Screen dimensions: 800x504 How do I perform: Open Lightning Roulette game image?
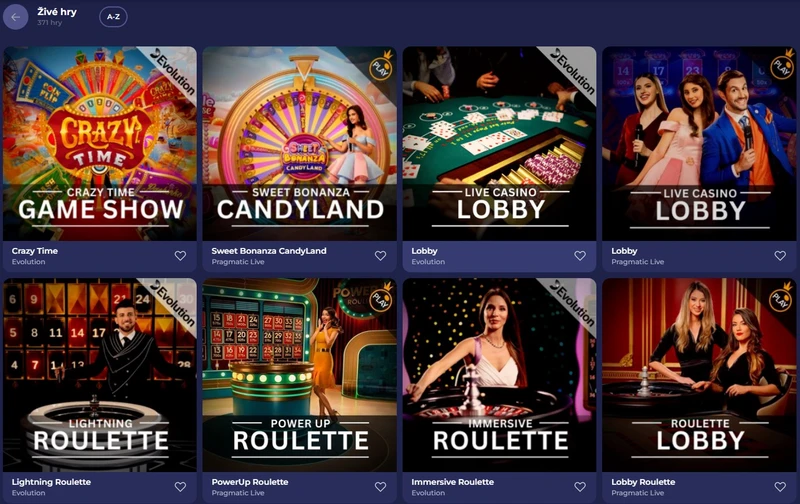point(100,375)
